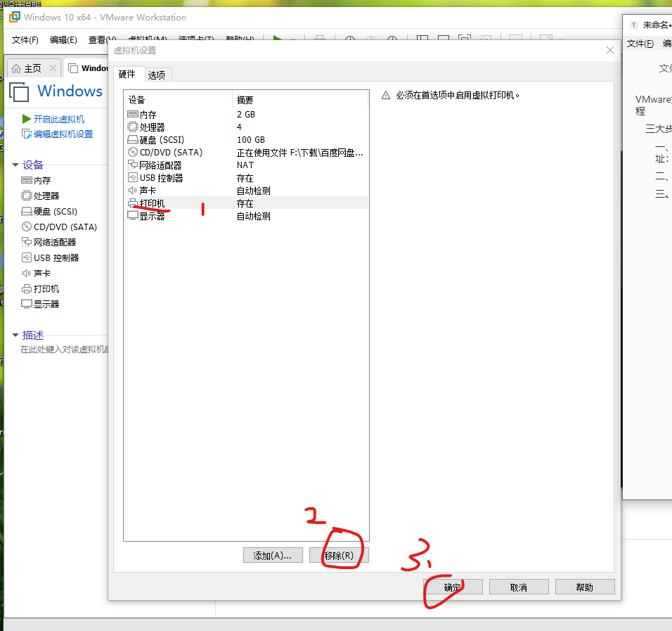This screenshot has height=631, width=672.
Task: Click the description field under 描述
Action: click(64, 350)
